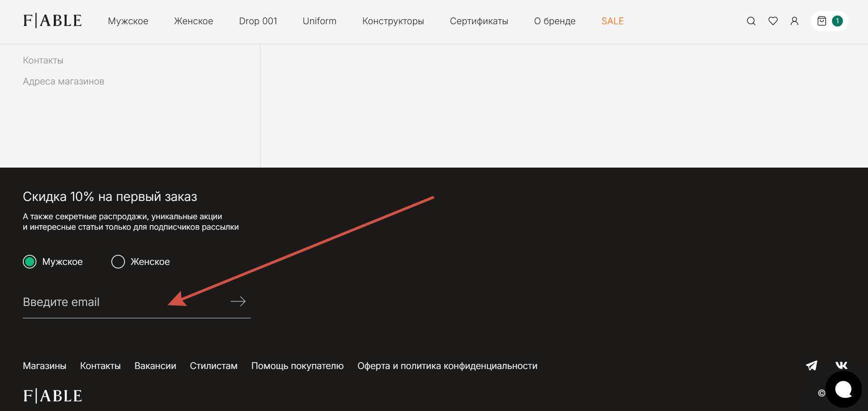This screenshot has width=868, height=411.
Task: Open favorites via the heart icon
Action: pos(773,21)
